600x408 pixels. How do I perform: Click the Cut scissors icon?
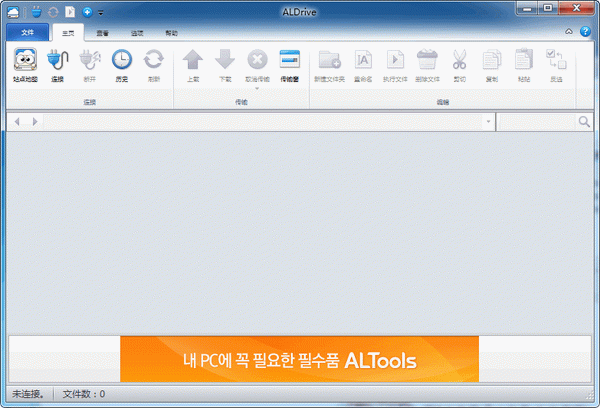click(x=459, y=60)
